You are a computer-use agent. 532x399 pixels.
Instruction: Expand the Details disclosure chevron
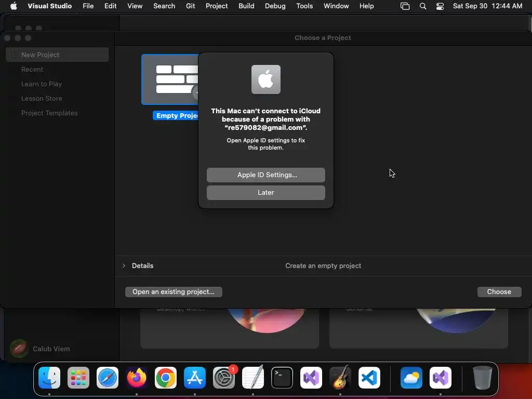tap(124, 265)
